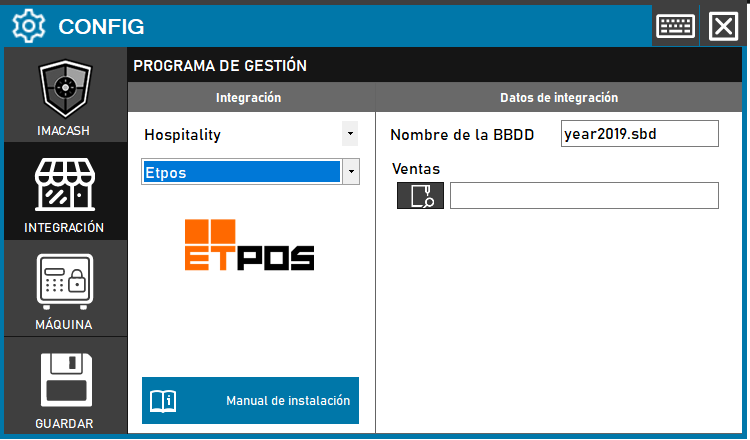Viewport: 750px width, 440px height.
Task: Click the book icon for the manual
Action: click(x=163, y=401)
